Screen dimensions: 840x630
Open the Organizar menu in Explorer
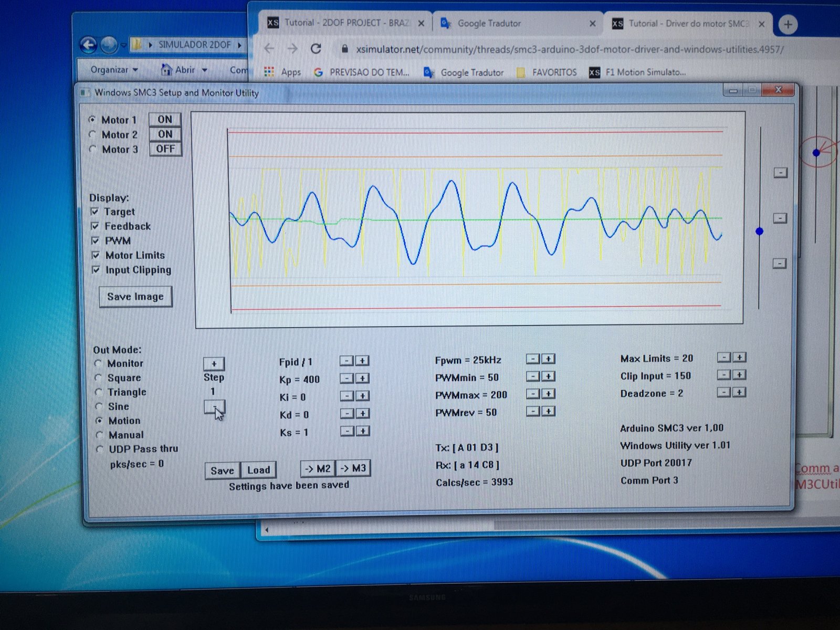tap(114, 69)
